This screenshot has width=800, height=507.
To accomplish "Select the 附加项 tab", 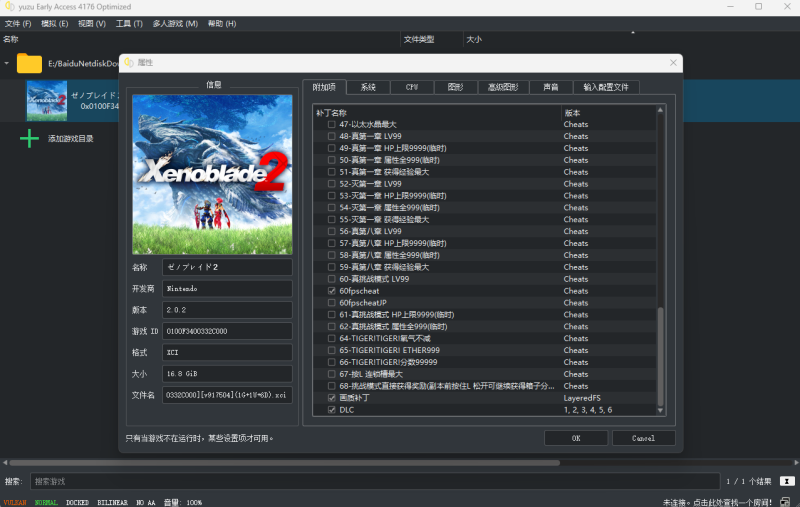I will tap(324, 87).
